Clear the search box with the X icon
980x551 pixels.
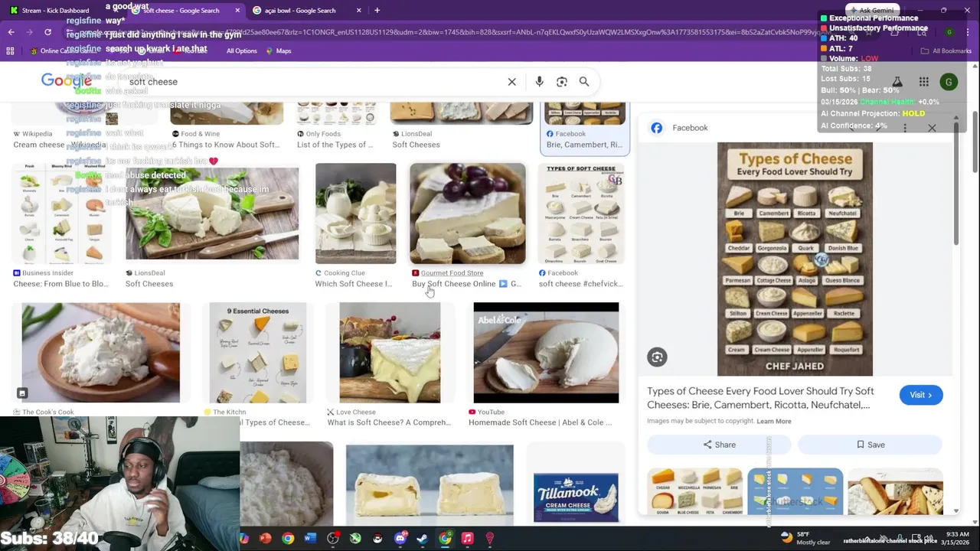point(511,82)
